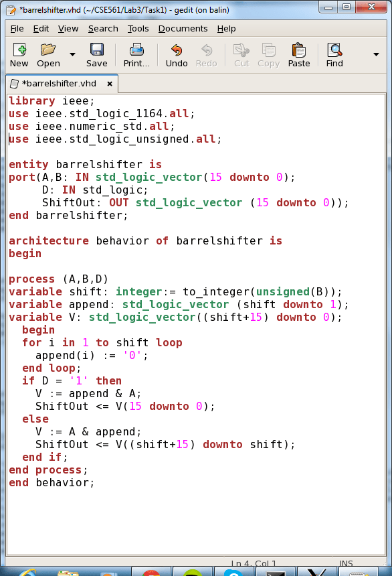Image resolution: width=392 pixels, height=576 pixels.
Task: Click the gedit notepad icon in title bar
Action: pyautogui.click(x=11, y=10)
